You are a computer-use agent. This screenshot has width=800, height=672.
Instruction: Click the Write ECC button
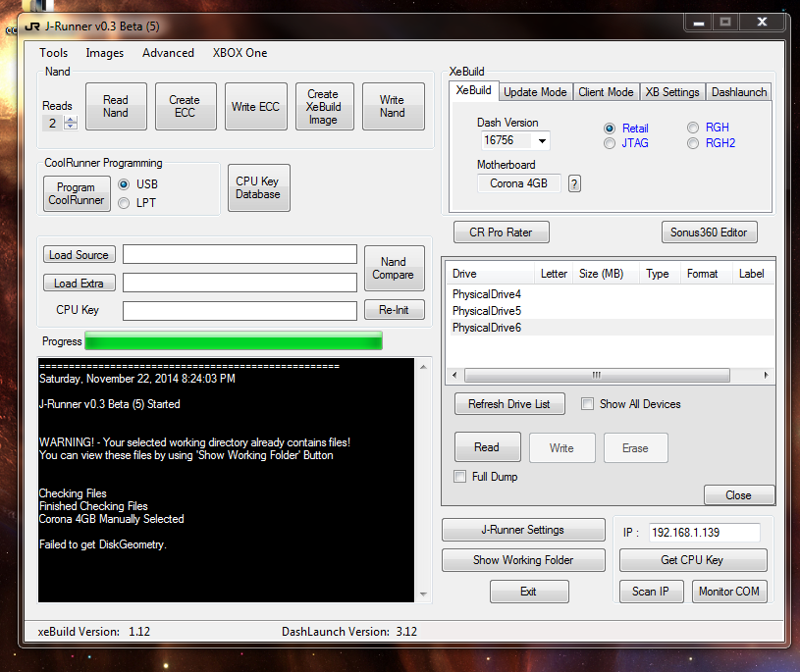[255, 107]
